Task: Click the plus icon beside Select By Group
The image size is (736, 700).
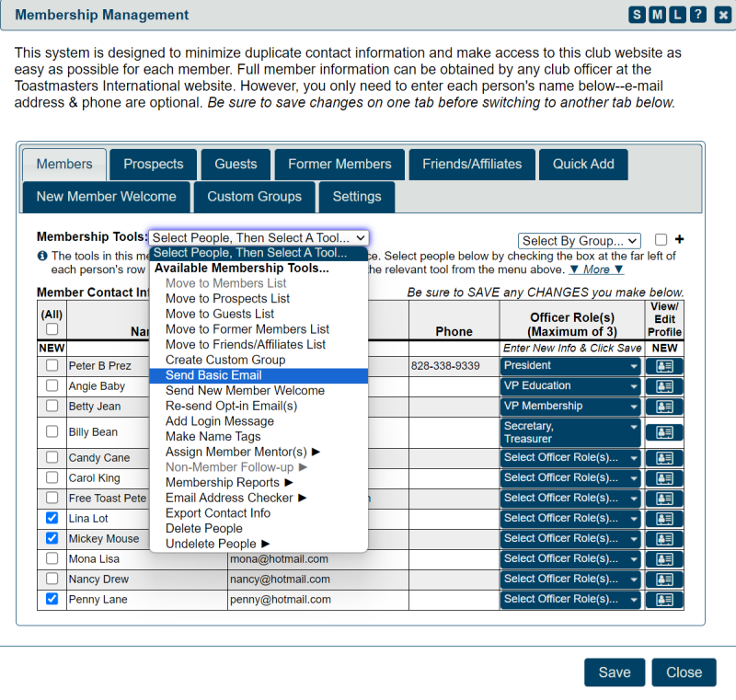Action: (679, 239)
